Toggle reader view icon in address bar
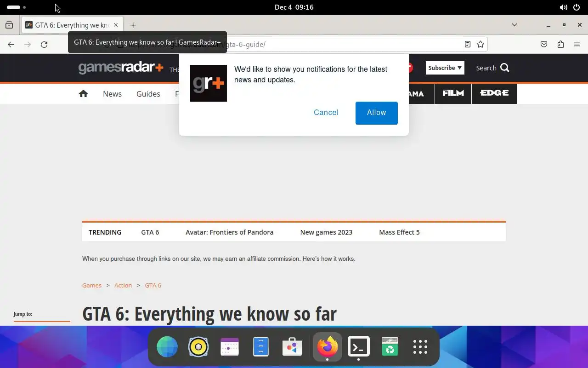 [467, 44]
